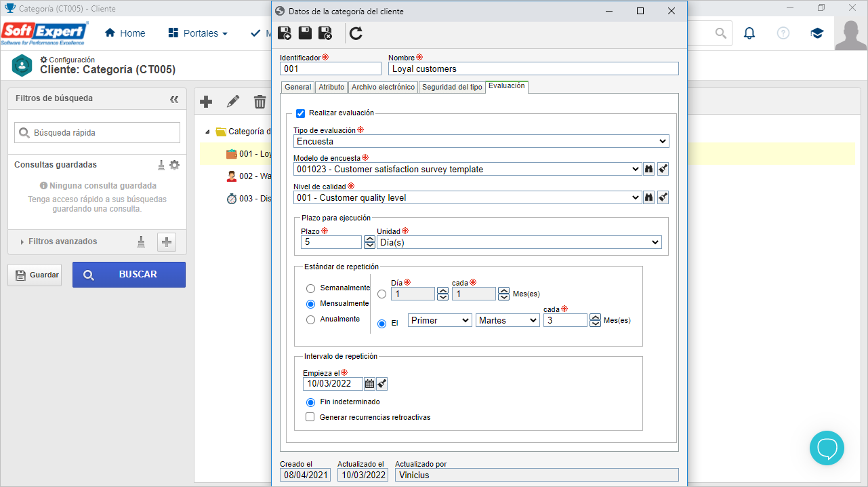
Task: Adjust the Plazo spinner control
Action: coord(369,242)
